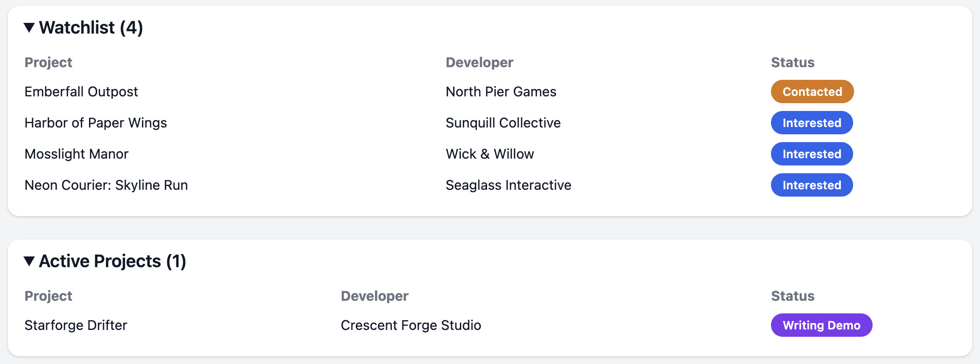Click Interested badge for Mosslight Manor

click(x=811, y=154)
